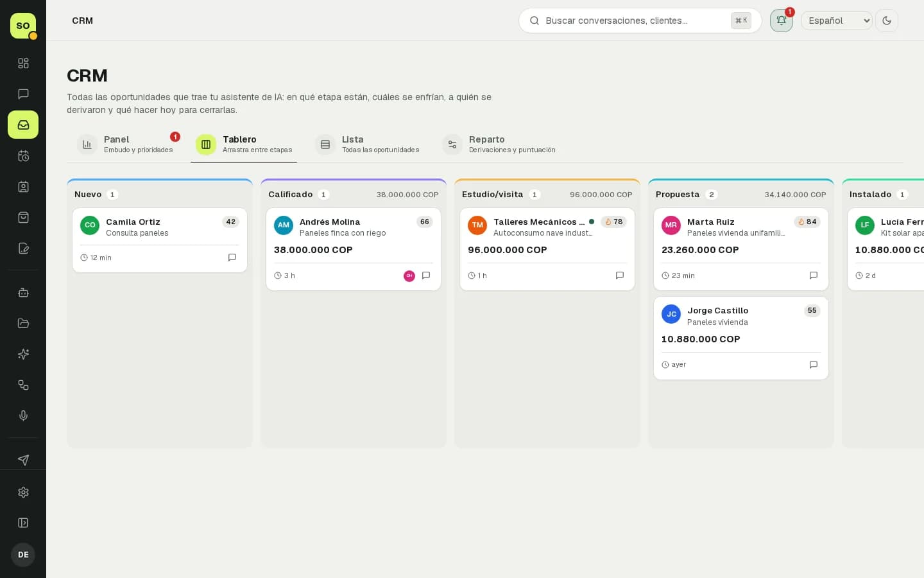The image size is (924, 578).
Task: Open the calendar clock icon in sidebar
Action: pos(23,156)
